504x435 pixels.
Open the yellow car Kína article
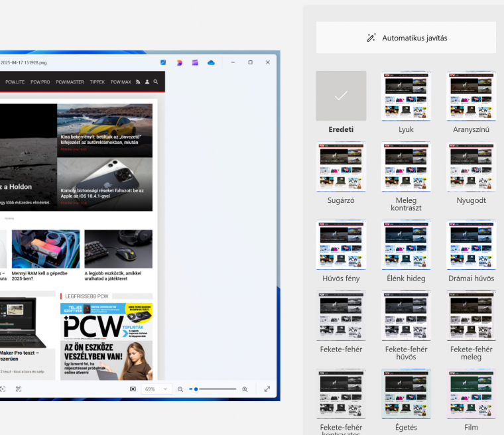tap(105, 130)
